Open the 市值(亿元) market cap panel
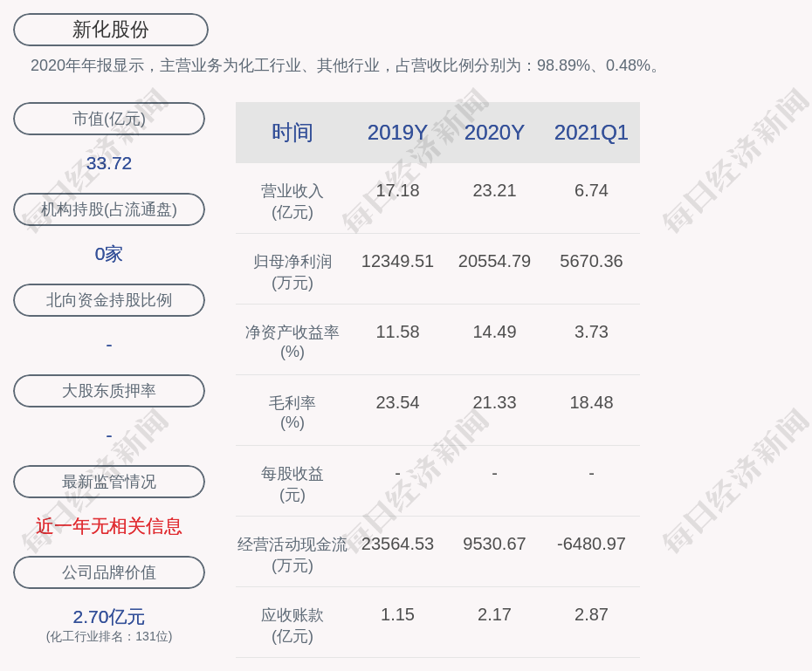The image size is (812, 671). (108, 119)
